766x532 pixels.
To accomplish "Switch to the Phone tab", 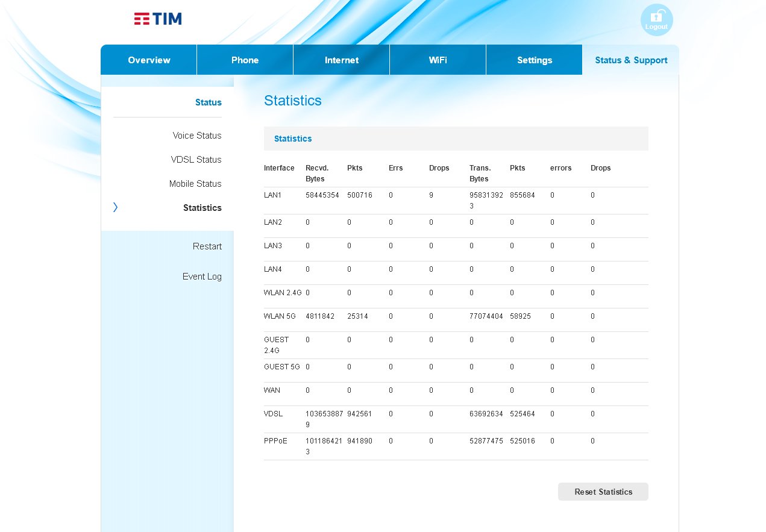I will 245,60.
